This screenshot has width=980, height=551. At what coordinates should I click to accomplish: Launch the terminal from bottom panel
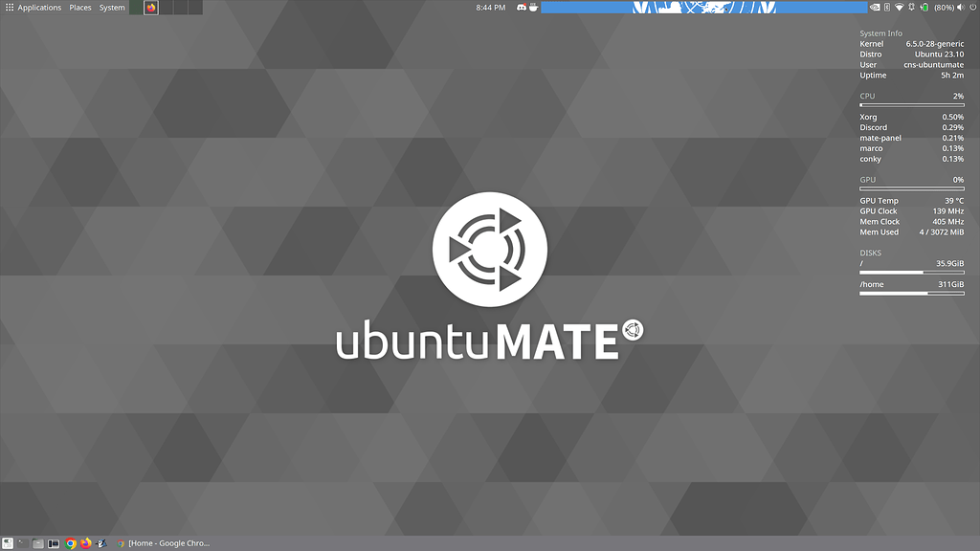coord(23,543)
